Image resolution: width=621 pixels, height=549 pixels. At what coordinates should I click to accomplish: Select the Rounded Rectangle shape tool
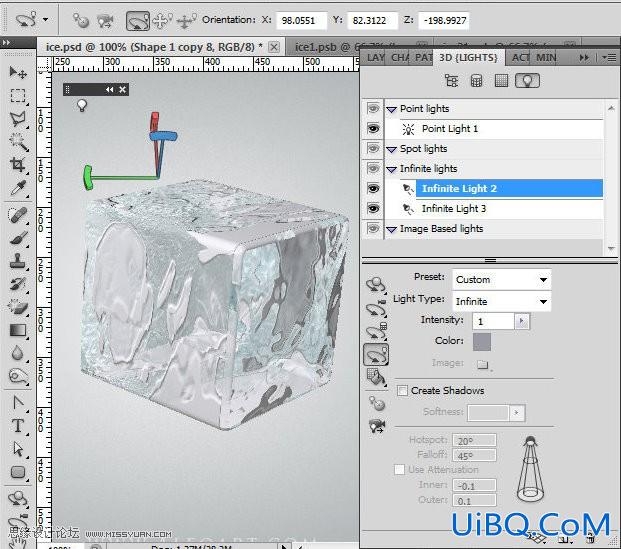[18, 472]
